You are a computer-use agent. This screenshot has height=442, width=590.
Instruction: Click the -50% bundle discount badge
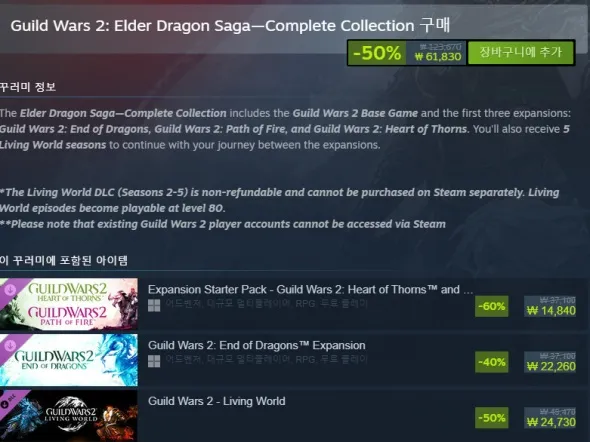(x=377, y=53)
